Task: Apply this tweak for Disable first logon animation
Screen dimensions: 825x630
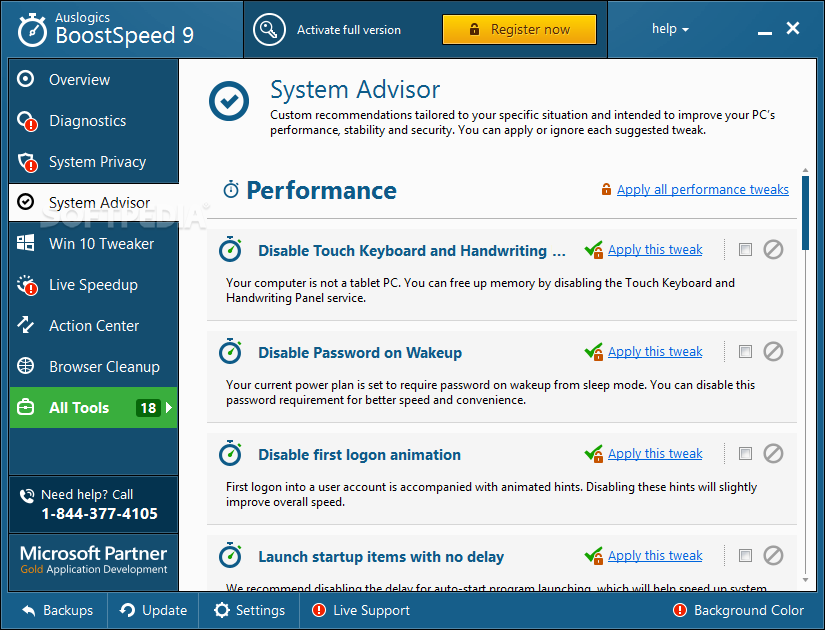Action: pos(655,454)
